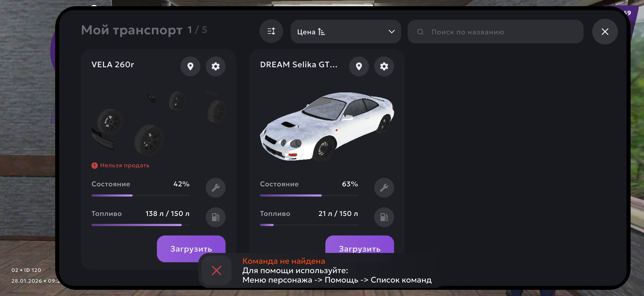The image size is (644, 296).
Task: Expand sorting list via chevron arrow
Action: tap(392, 32)
